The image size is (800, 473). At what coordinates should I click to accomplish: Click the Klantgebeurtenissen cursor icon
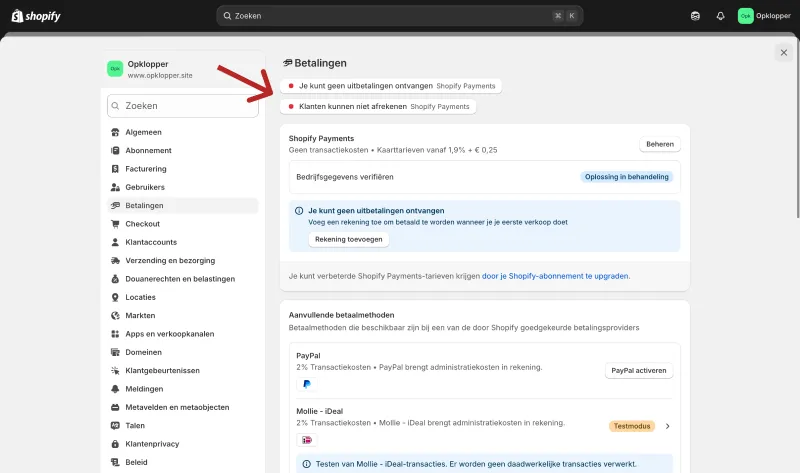point(115,371)
